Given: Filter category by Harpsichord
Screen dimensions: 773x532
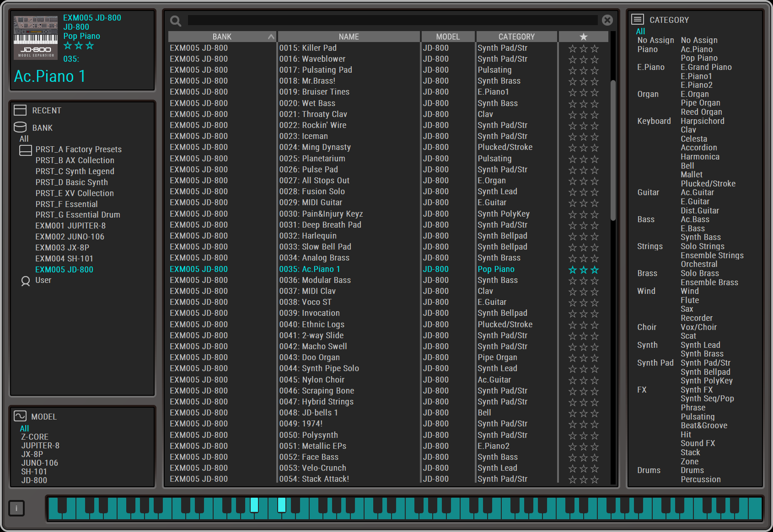Looking at the screenshot, I should point(703,121).
